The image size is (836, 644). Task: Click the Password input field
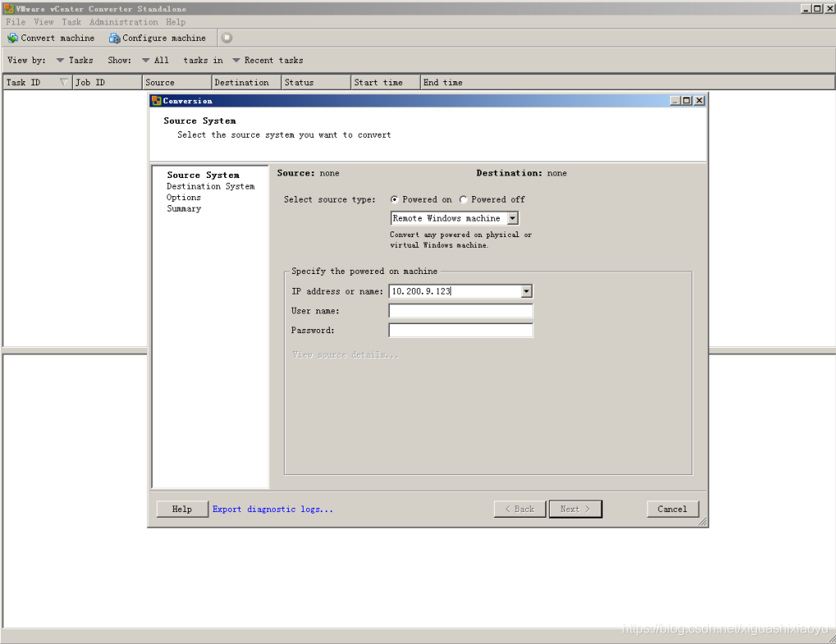pos(460,331)
